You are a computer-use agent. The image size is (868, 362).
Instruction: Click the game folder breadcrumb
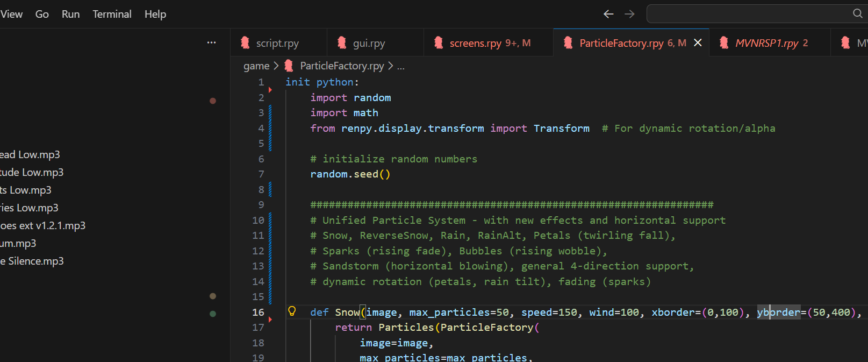click(x=256, y=66)
